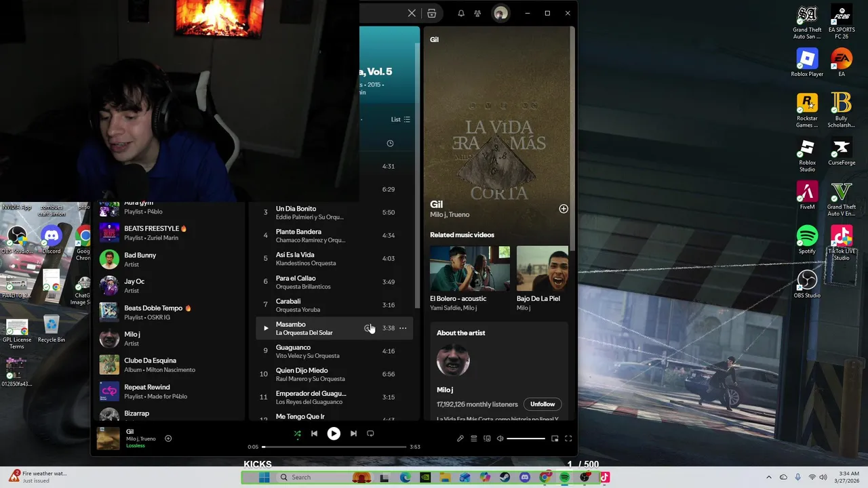Image resolution: width=868 pixels, height=488 pixels.
Task: Unfollow Milo j
Action: click(542, 404)
